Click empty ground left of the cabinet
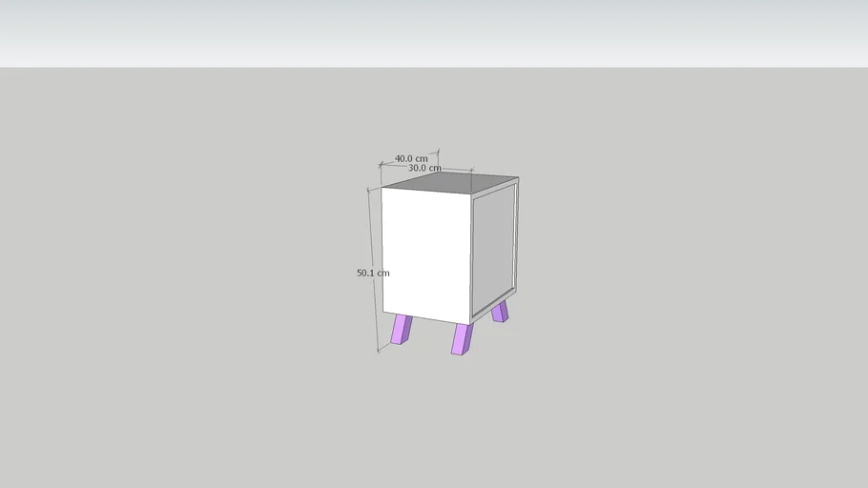Image resolution: width=868 pixels, height=488 pixels. tap(191, 286)
